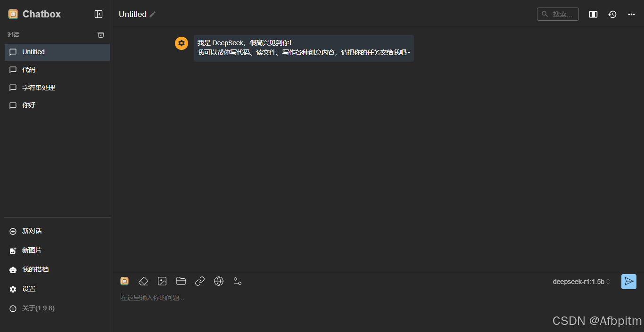Click the 搜索 search field
644x332 pixels.
pyautogui.click(x=558, y=14)
